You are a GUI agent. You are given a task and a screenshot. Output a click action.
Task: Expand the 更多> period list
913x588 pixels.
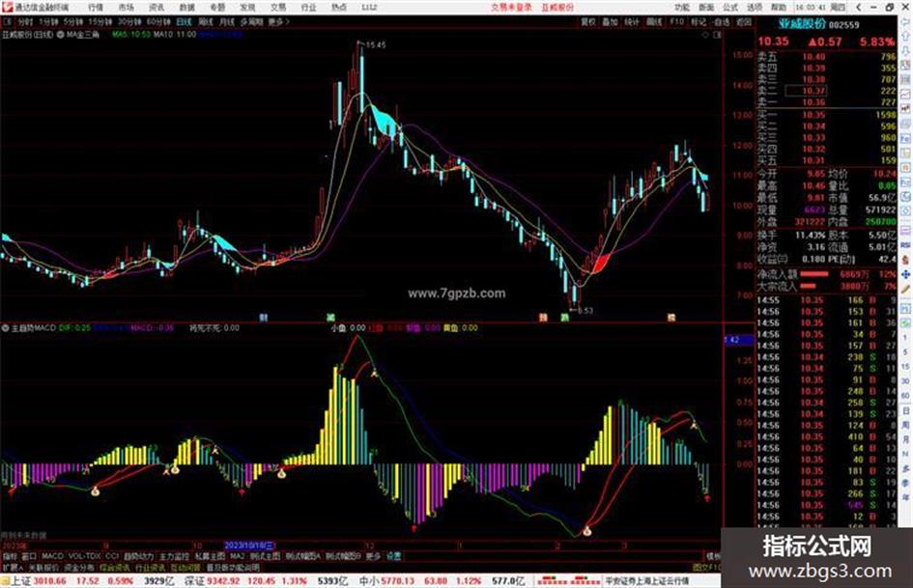tap(279, 21)
